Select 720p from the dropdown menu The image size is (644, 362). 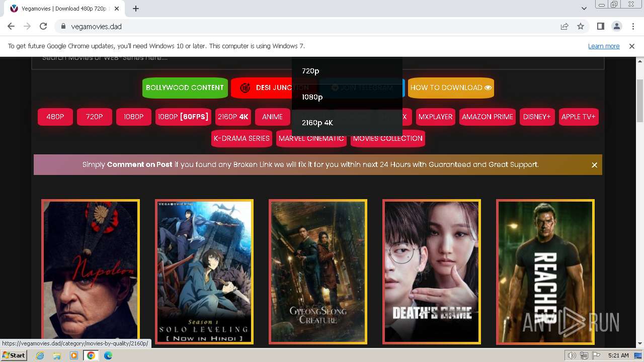tap(347, 71)
